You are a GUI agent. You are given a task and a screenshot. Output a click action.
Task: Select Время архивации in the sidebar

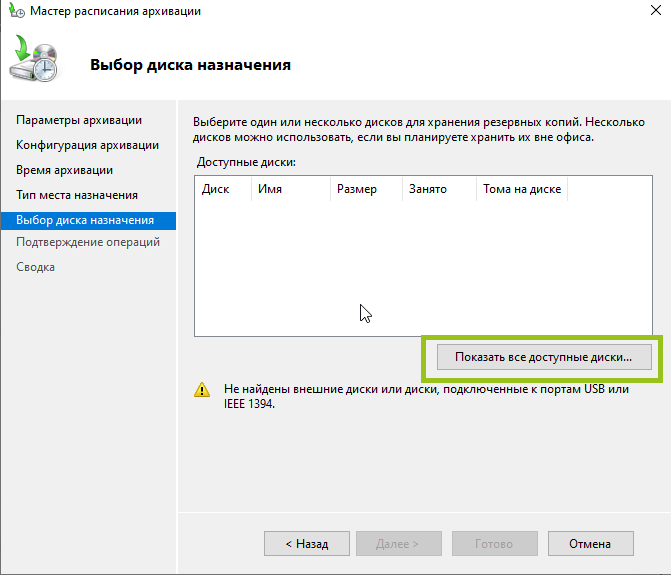[x=65, y=170]
